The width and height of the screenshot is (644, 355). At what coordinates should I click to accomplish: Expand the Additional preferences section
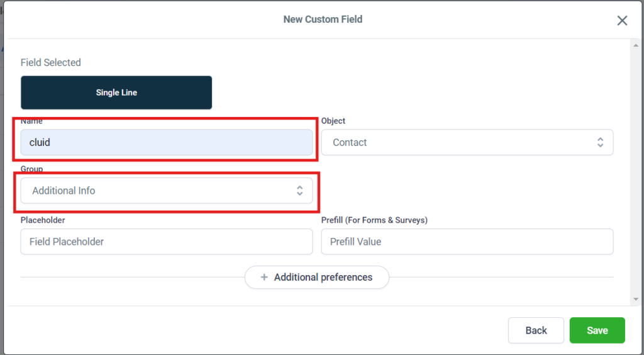[317, 278]
